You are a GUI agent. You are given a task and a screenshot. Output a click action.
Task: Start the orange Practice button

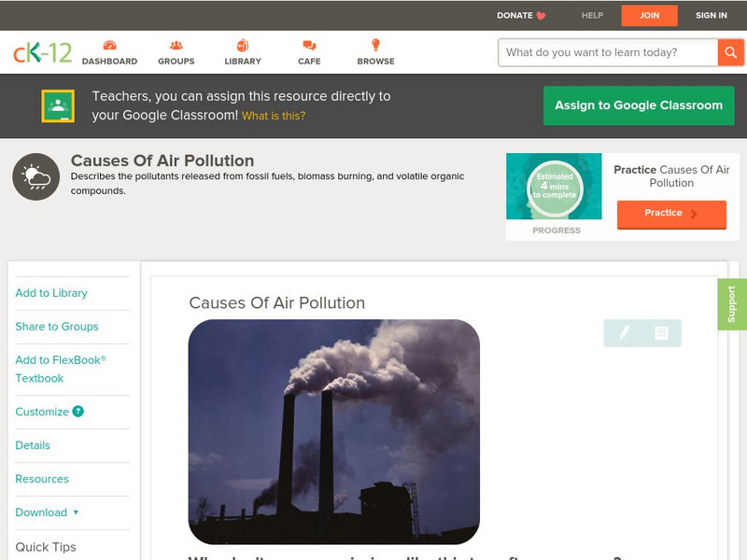point(670,214)
